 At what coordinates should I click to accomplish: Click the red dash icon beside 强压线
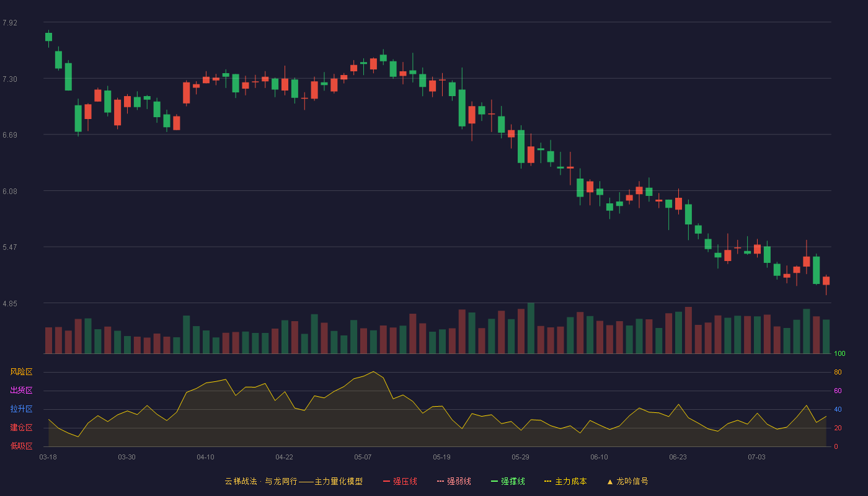(387, 481)
